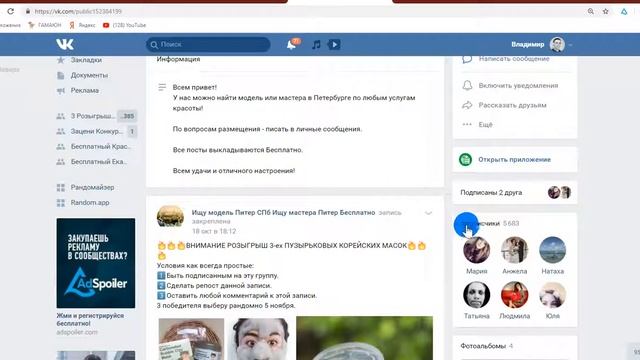Open the Фотоальбомы section
The image size is (640, 360).
tap(483, 346)
